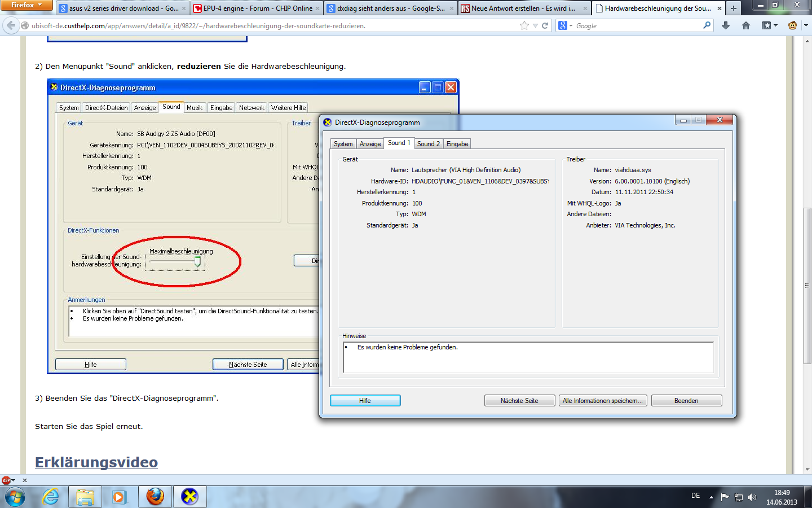Screen dimensions: 812x508
Task: Open the Google search engine selector
Action: (x=565, y=25)
